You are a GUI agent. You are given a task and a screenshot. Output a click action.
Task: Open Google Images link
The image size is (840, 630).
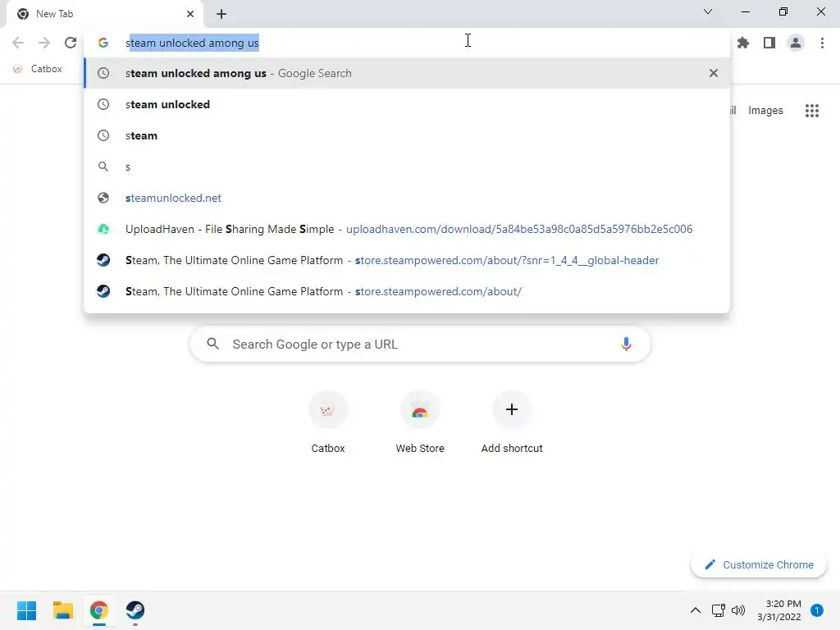[765, 111]
